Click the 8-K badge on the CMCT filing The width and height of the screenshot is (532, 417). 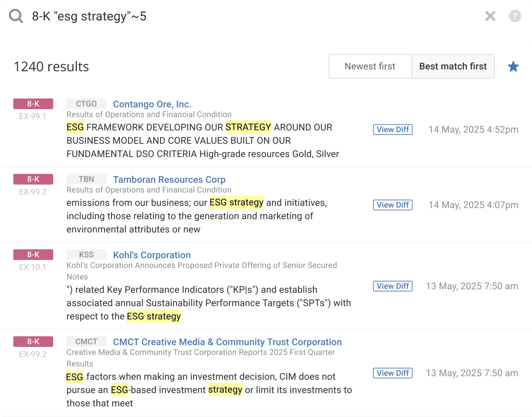pyautogui.click(x=33, y=342)
